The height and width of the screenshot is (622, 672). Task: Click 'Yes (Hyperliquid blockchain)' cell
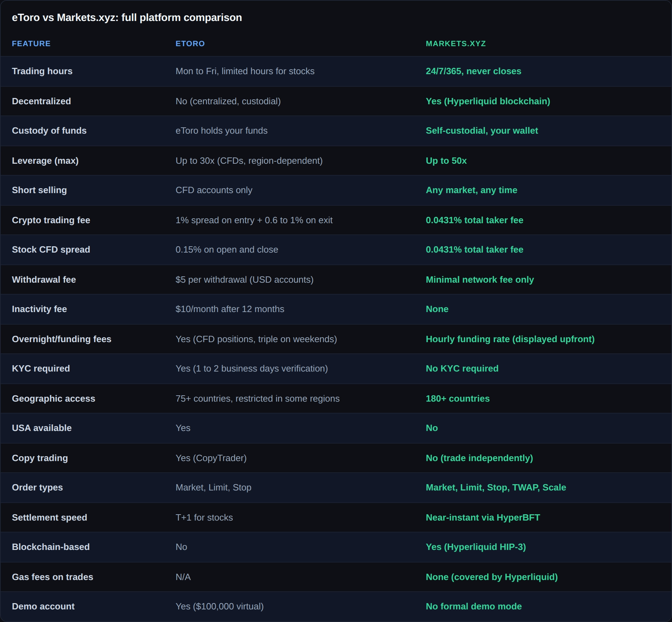488,101
